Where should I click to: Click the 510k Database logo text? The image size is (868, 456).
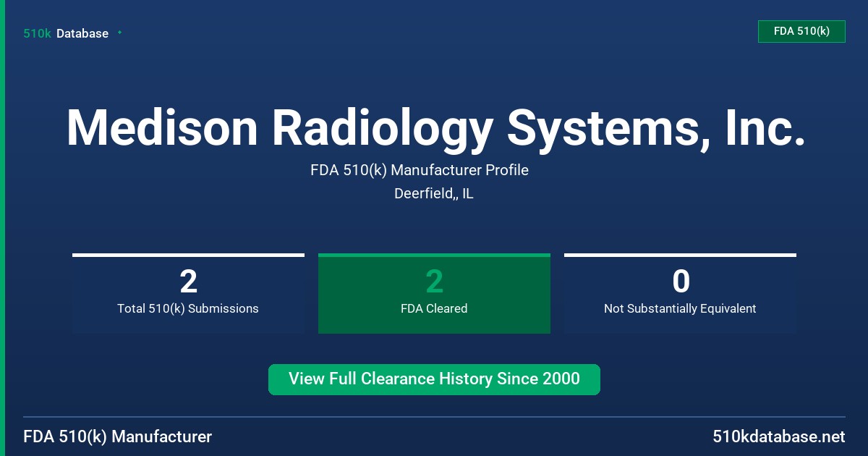(66, 33)
